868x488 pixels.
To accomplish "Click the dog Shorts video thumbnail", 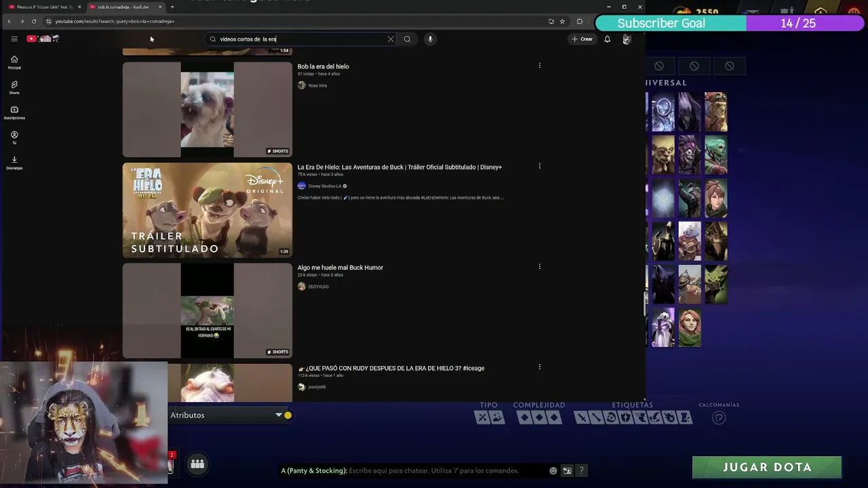I will tap(207, 109).
